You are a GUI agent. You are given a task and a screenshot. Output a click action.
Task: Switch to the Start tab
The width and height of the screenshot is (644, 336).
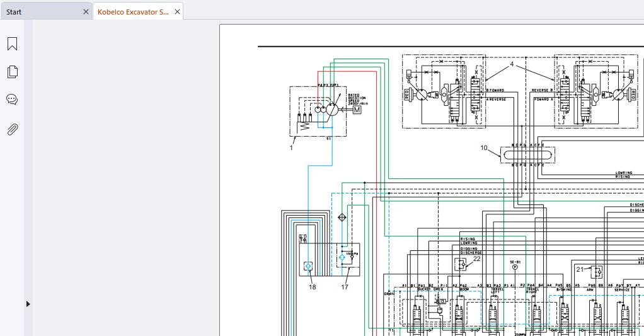coord(14,12)
